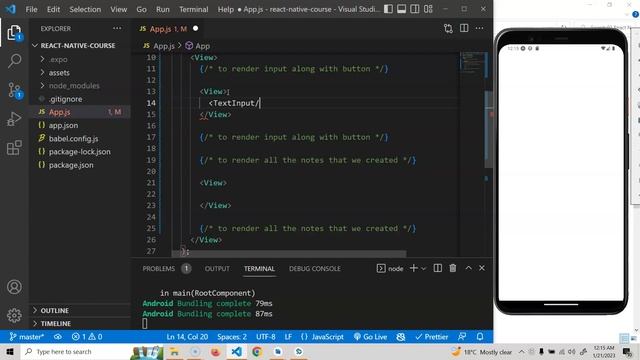Screen dimensions: 640x360
Task: Add a new terminal with plus
Action: tap(413, 268)
